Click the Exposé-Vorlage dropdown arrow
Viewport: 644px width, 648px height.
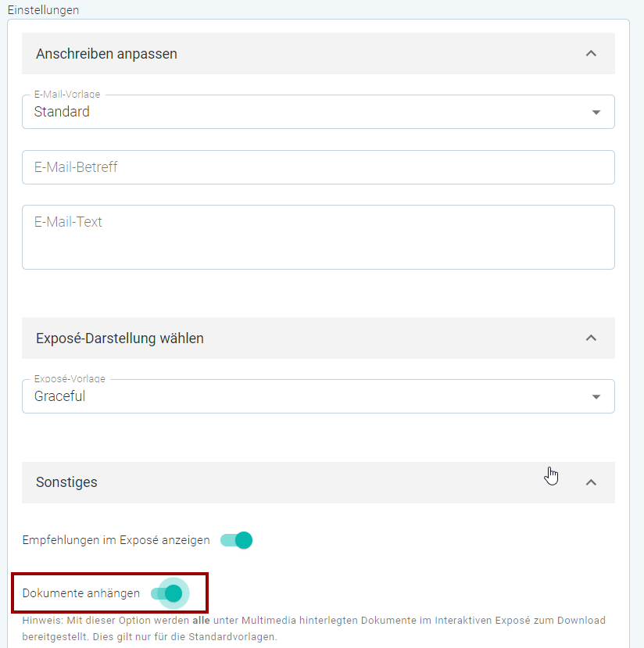point(596,397)
